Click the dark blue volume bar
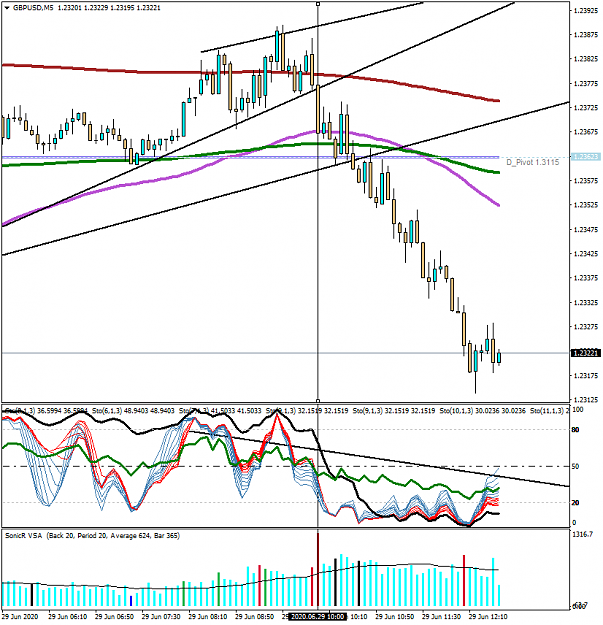The width and height of the screenshot is (603, 625). (x=131, y=601)
